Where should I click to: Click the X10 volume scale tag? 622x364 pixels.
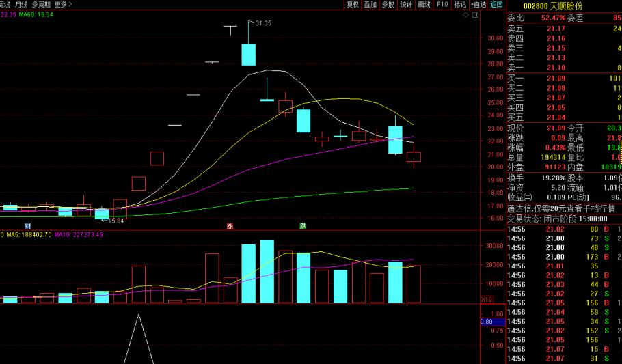coord(487,300)
